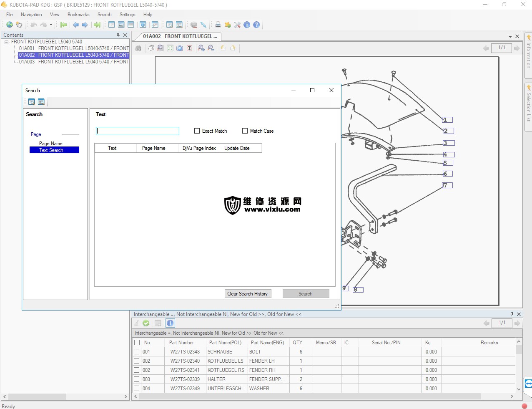
Task: Open tools via wrench and screwdriver icon
Action: 237,25
